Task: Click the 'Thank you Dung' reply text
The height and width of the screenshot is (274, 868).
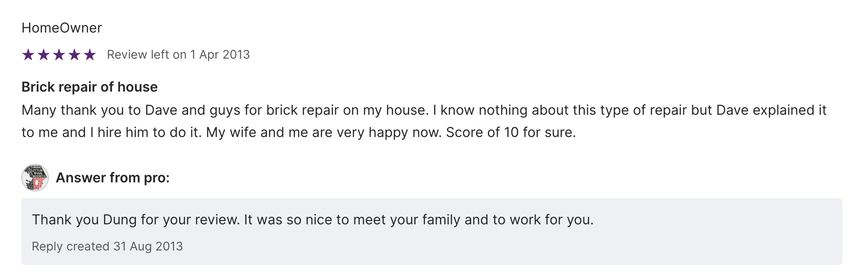Action: [x=312, y=220]
